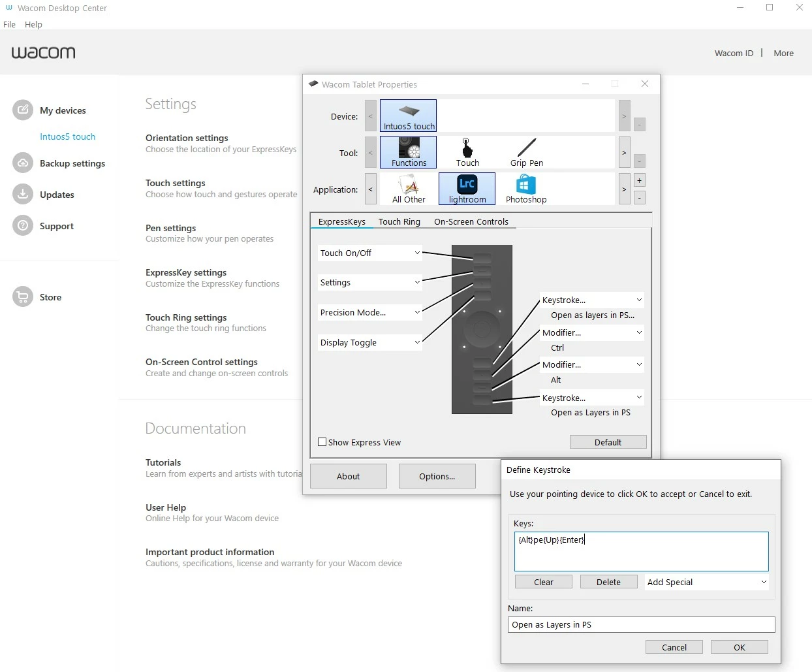This screenshot has height=672, width=812.
Task: Click Delete in Define Keystroke dialog
Action: coord(609,582)
